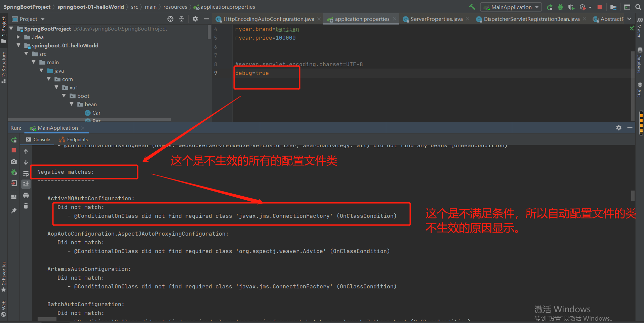This screenshot has height=323, width=644.
Task: Collapse the springboot-01-helloWorld module
Action: [x=19, y=45]
